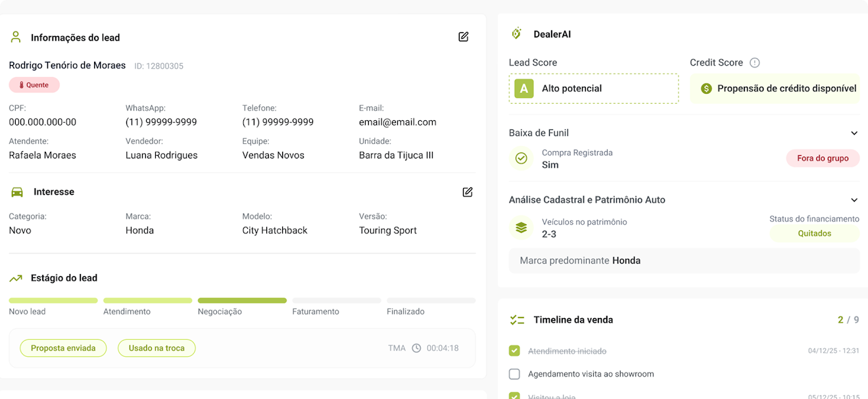Click the timestamp 04/12/25 - 12:31

point(834,351)
